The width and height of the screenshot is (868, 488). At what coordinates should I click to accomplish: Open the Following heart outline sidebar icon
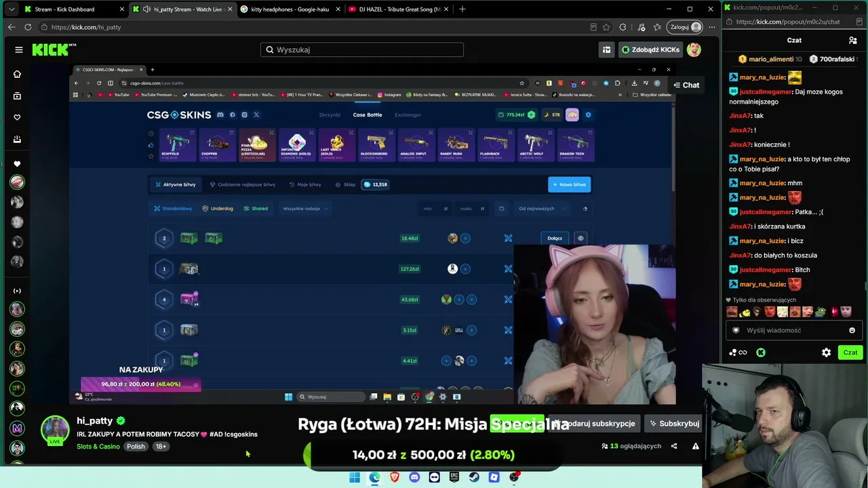[17, 117]
